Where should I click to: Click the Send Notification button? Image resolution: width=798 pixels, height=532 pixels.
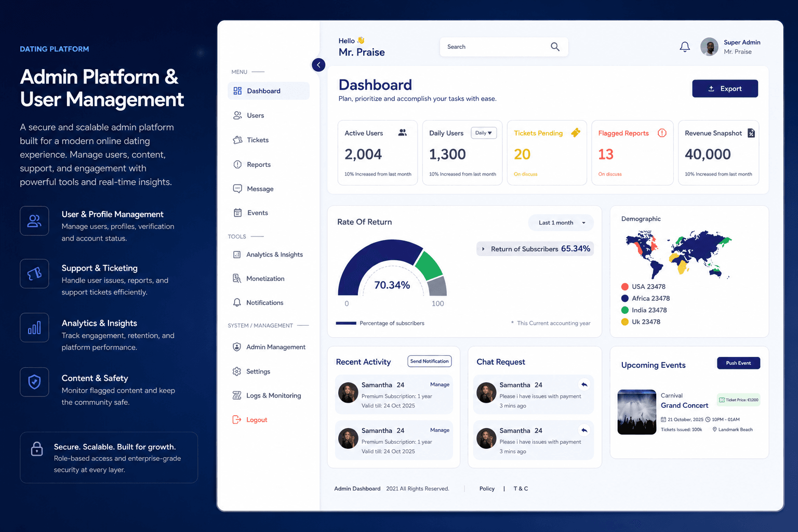coord(430,361)
